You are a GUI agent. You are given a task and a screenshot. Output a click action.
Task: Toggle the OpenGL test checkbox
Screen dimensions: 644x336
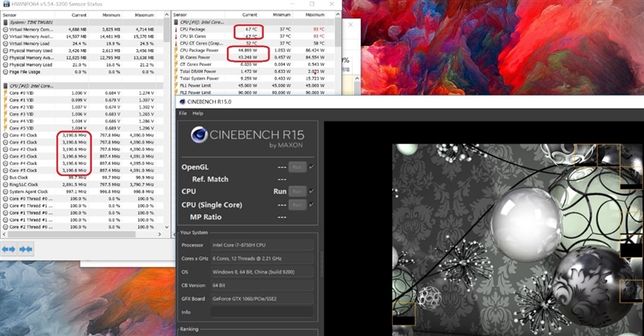(x=312, y=167)
